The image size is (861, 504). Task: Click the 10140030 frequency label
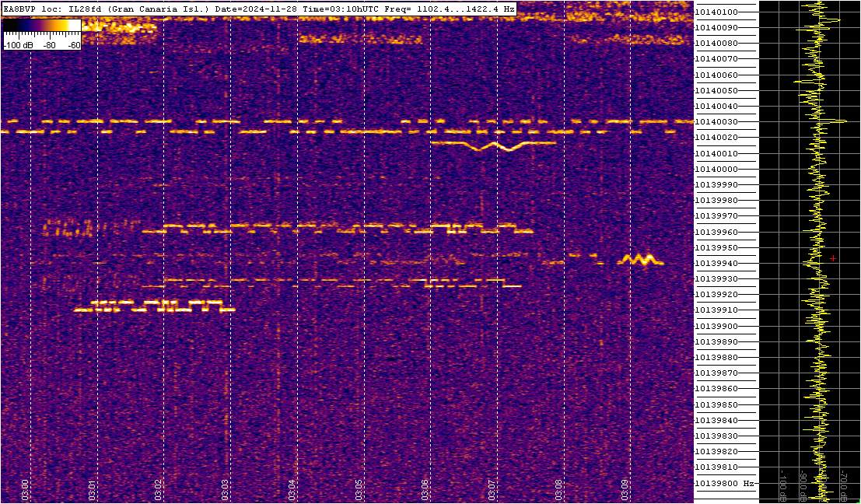coord(716,122)
